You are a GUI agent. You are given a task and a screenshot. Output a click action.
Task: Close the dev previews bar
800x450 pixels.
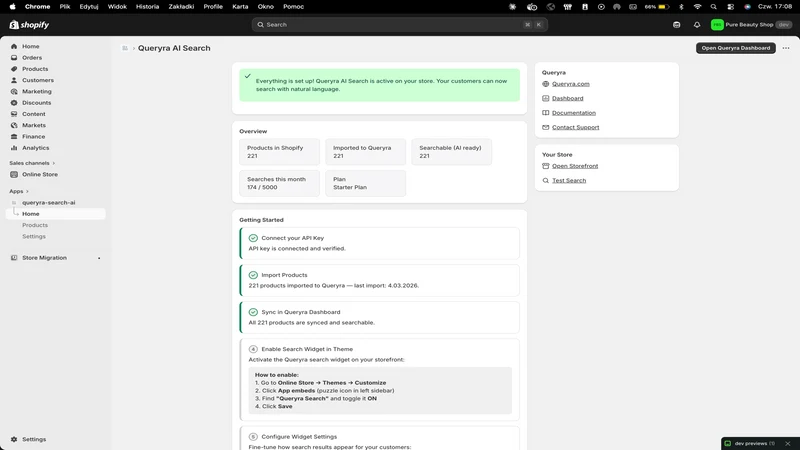point(788,443)
